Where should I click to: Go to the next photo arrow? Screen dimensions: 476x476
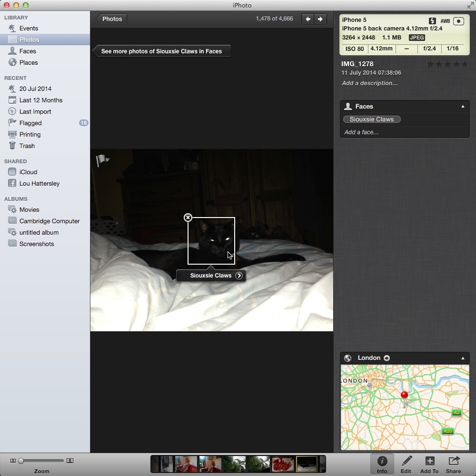pyautogui.click(x=320, y=19)
